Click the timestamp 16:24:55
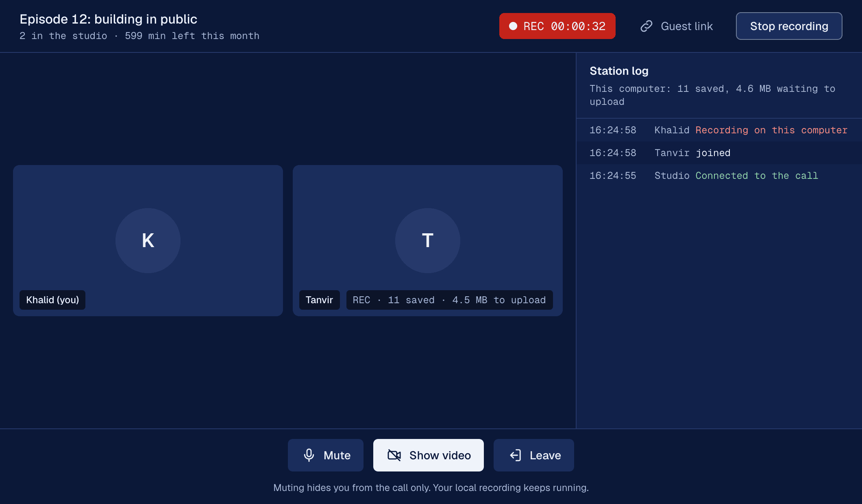Screen dimensions: 862x504 tap(613, 176)
